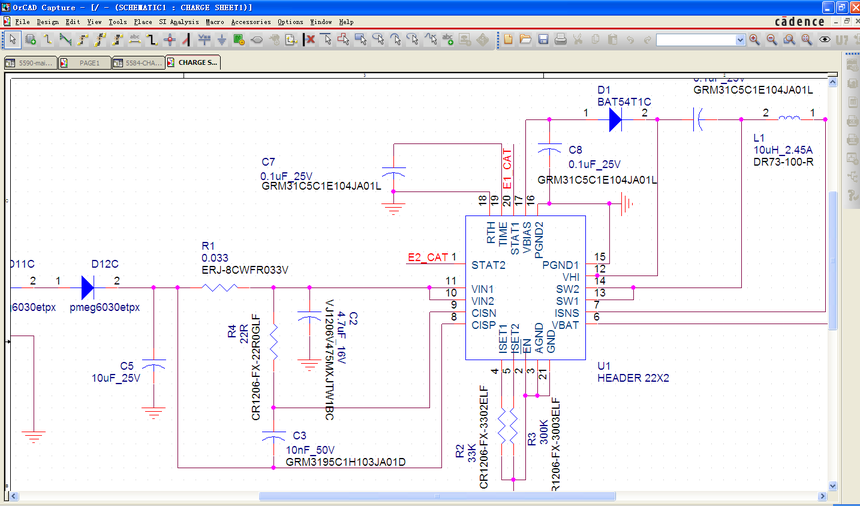Viewport: 860px width, 506px height.
Task: Click the Place Part icon
Action: [x=31, y=39]
